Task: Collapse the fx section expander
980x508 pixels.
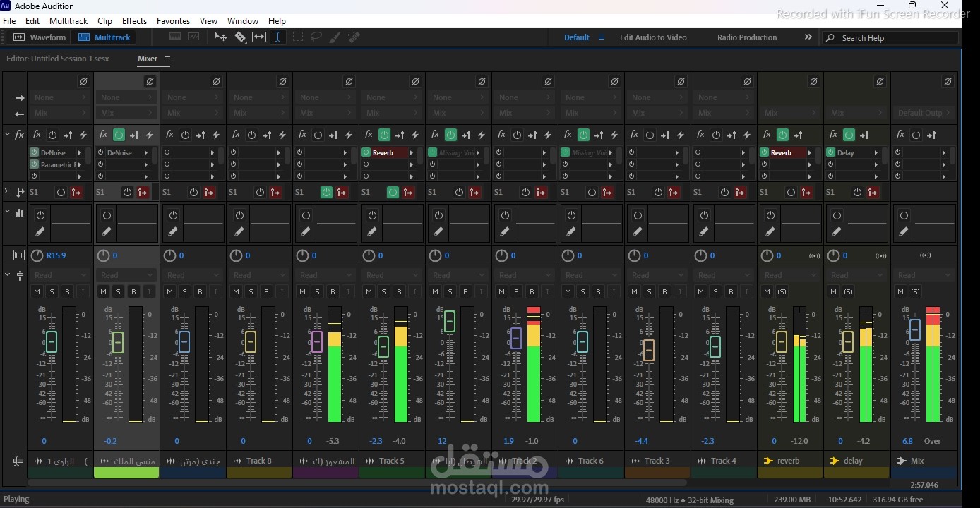Action: tap(6, 134)
